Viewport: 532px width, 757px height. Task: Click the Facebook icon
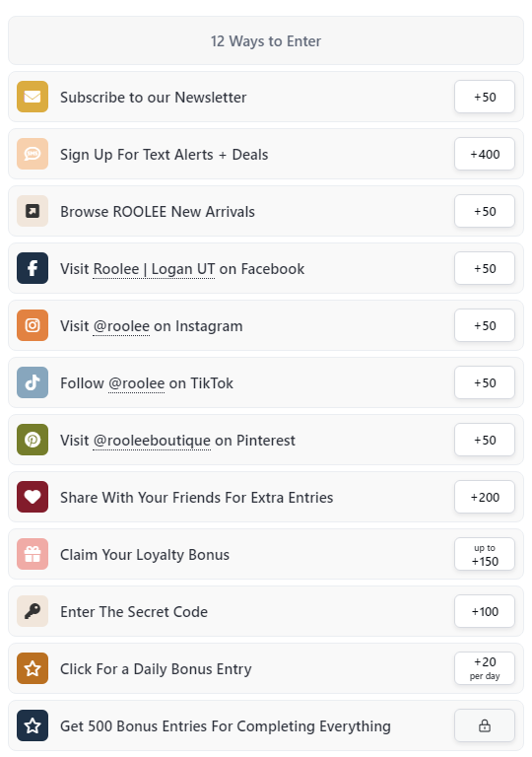(x=33, y=268)
